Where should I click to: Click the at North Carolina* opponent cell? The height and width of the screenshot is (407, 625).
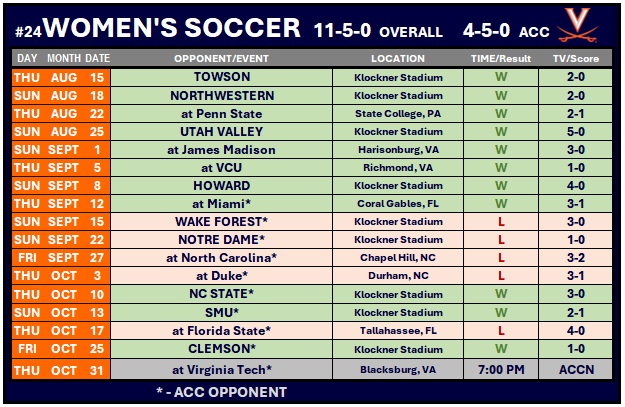point(220,258)
